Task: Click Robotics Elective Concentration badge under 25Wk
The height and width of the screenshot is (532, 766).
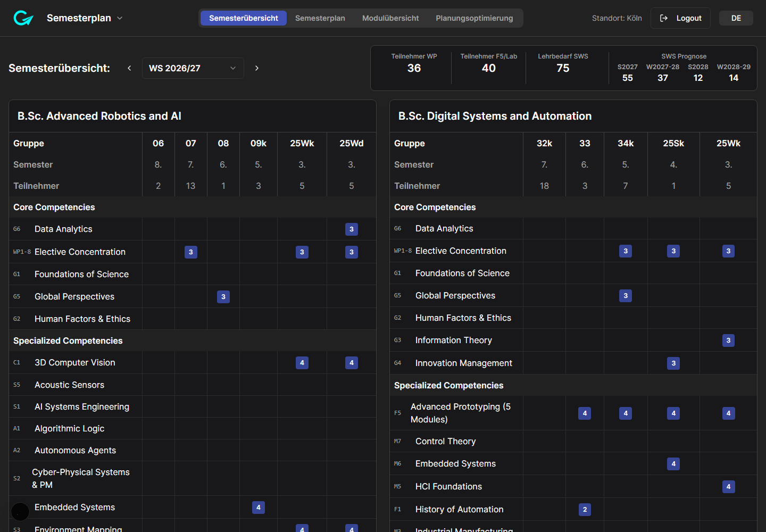Action: (x=302, y=252)
